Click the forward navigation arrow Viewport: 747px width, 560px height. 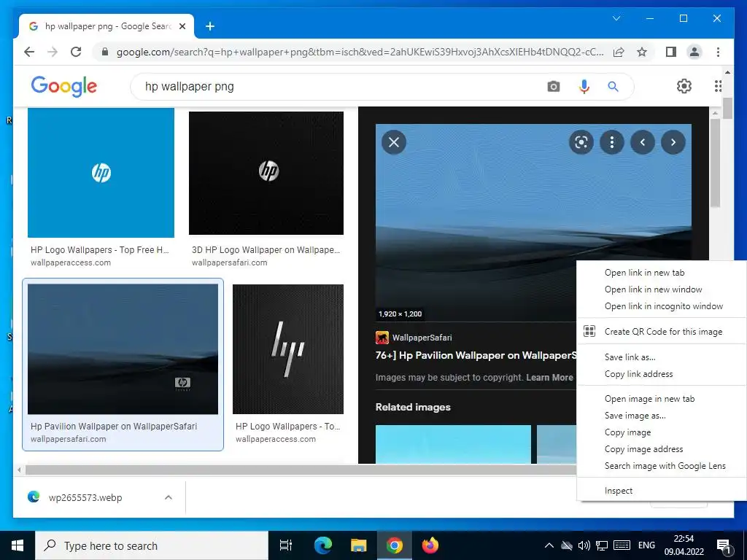[x=53, y=52]
